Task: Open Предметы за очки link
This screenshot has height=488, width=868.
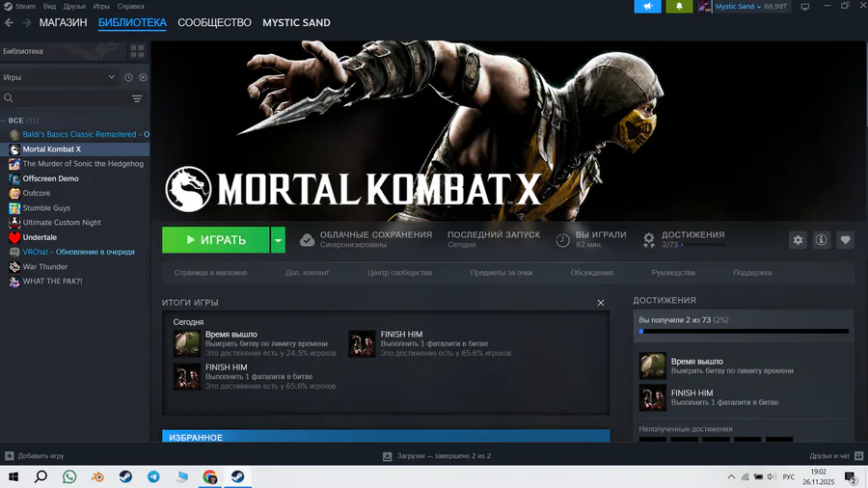Action: point(501,273)
